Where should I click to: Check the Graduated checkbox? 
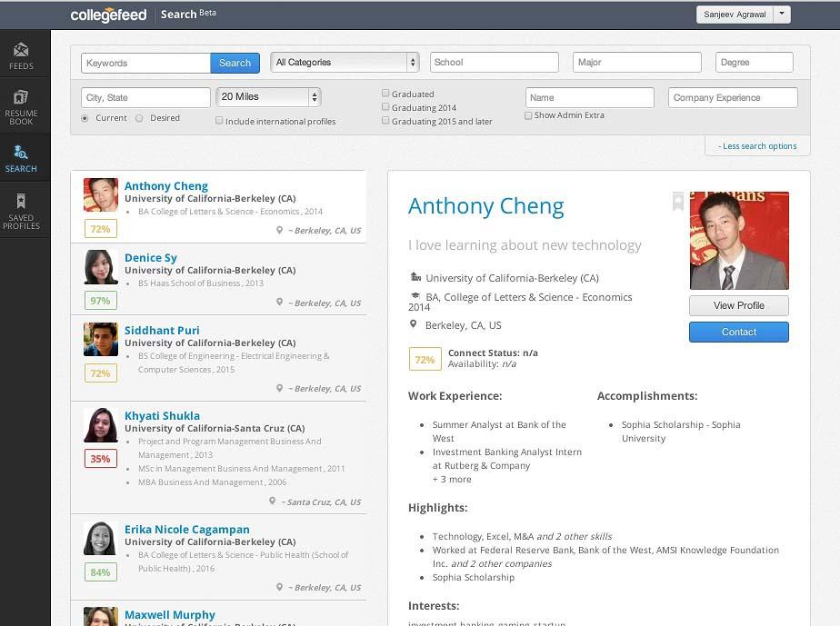(385, 94)
